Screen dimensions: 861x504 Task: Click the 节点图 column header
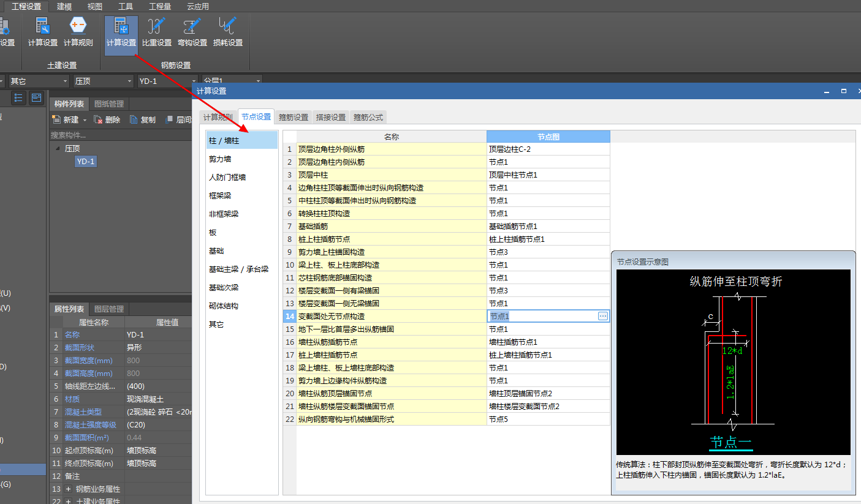tap(548, 137)
